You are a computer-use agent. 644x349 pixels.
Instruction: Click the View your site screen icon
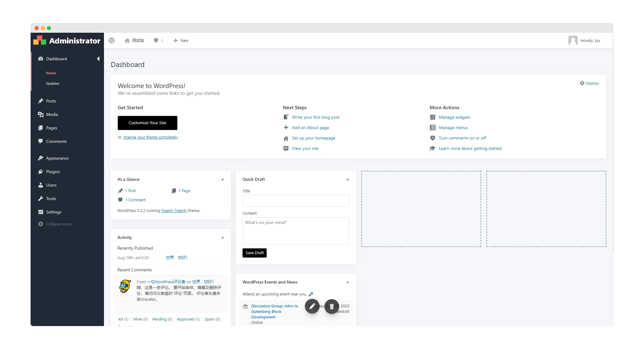point(286,148)
